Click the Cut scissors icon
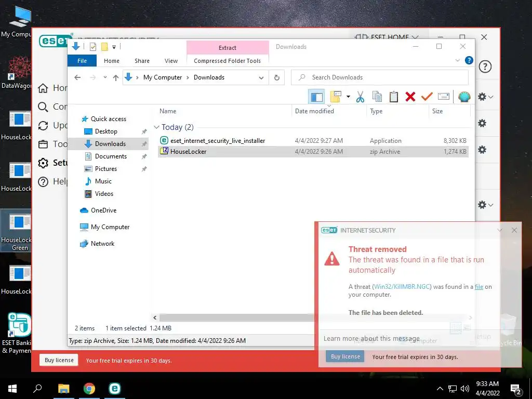Screen dimensions: 532x399 click(x=361, y=97)
